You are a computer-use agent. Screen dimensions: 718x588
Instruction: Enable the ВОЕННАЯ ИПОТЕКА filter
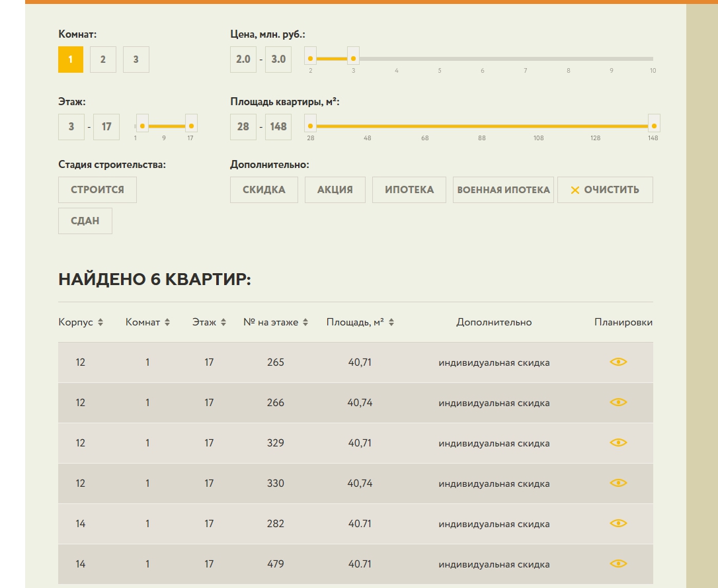pos(503,190)
